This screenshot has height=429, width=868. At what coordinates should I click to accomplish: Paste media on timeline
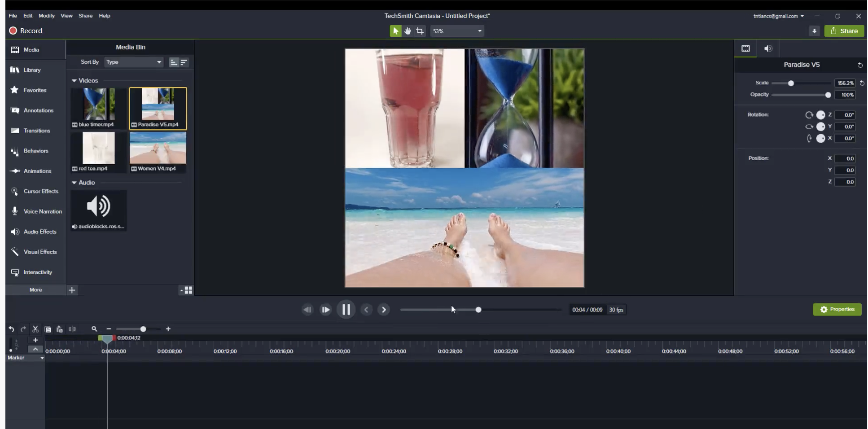coord(59,329)
